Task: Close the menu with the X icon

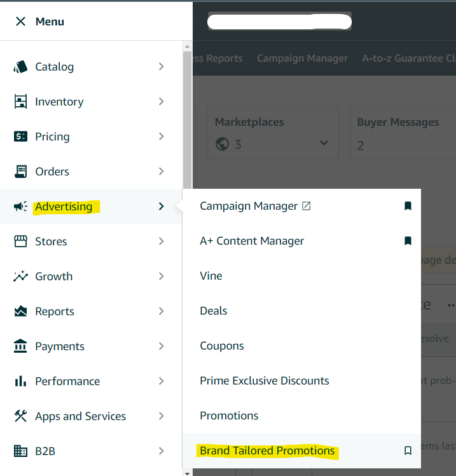Action: coord(20,22)
